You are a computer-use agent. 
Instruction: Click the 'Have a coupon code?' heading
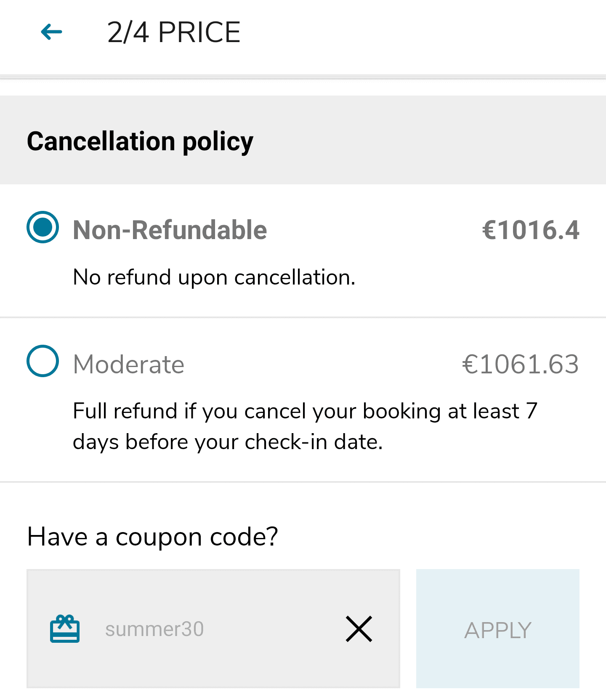pos(153,537)
